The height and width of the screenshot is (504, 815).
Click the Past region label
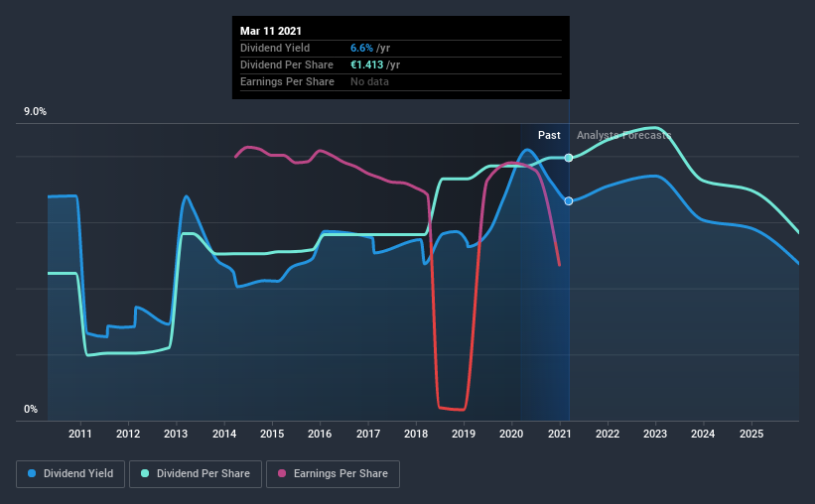[549, 135]
